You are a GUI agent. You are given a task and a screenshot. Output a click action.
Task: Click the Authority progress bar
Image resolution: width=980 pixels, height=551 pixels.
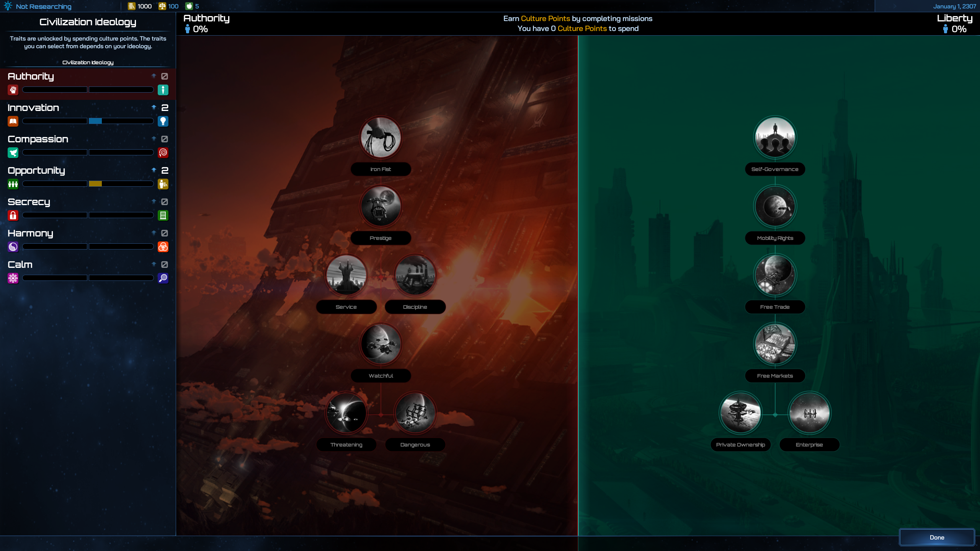(88, 90)
